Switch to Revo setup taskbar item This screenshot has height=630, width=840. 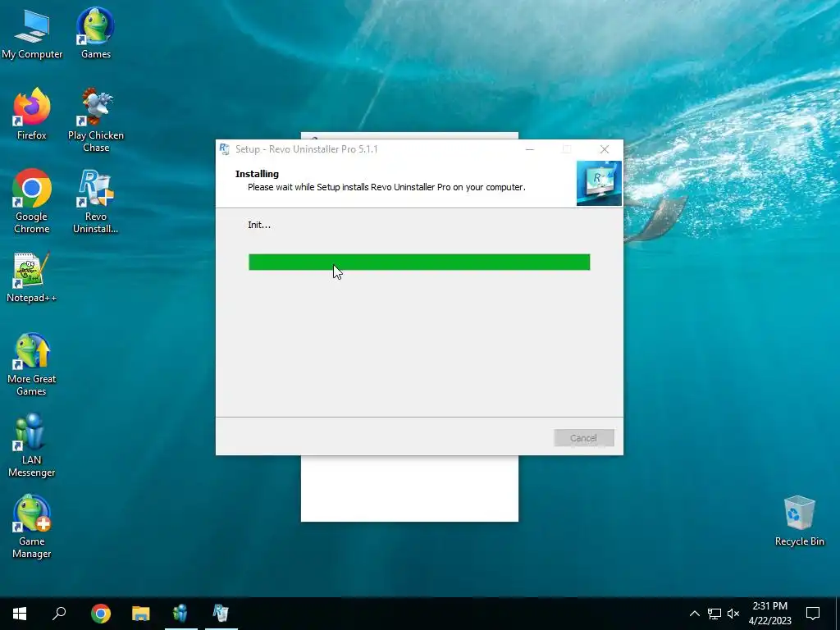coord(221,614)
